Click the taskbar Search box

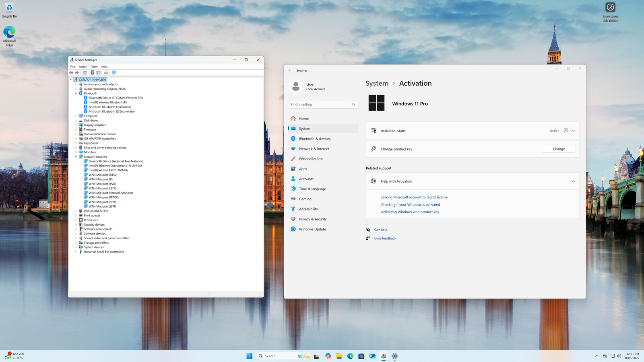(x=283, y=356)
